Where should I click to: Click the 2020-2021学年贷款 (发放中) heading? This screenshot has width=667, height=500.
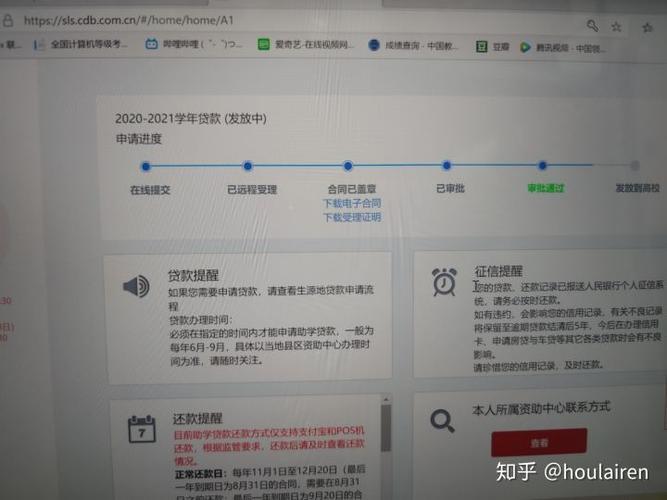point(191,118)
